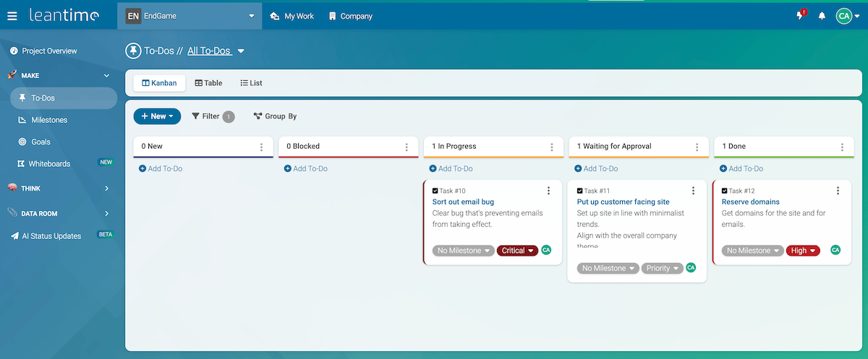Image resolution: width=868 pixels, height=359 pixels.
Task: Open Waiting for Approval column options menu
Action: point(698,147)
